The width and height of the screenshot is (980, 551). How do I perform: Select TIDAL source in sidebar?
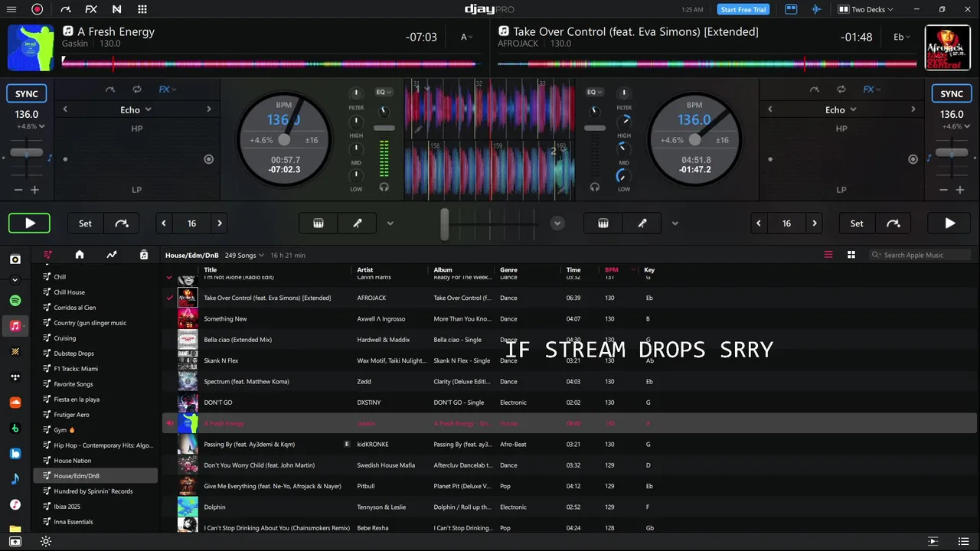(x=15, y=377)
